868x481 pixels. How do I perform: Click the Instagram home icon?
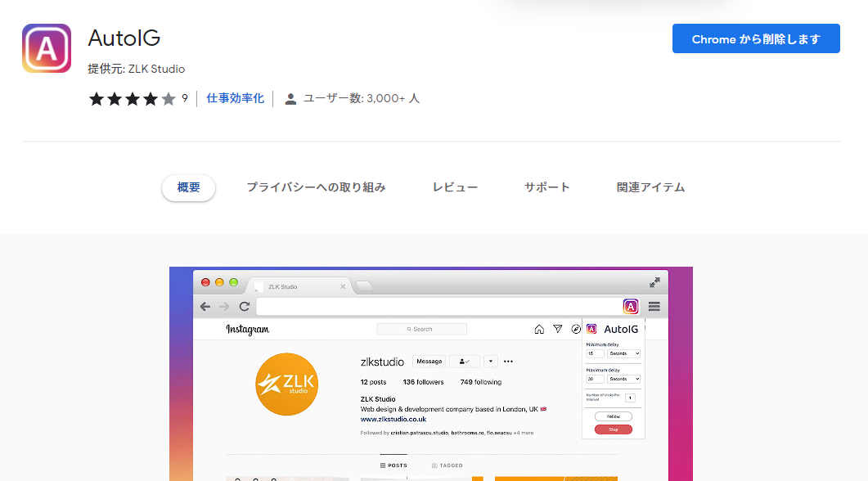[x=539, y=330]
